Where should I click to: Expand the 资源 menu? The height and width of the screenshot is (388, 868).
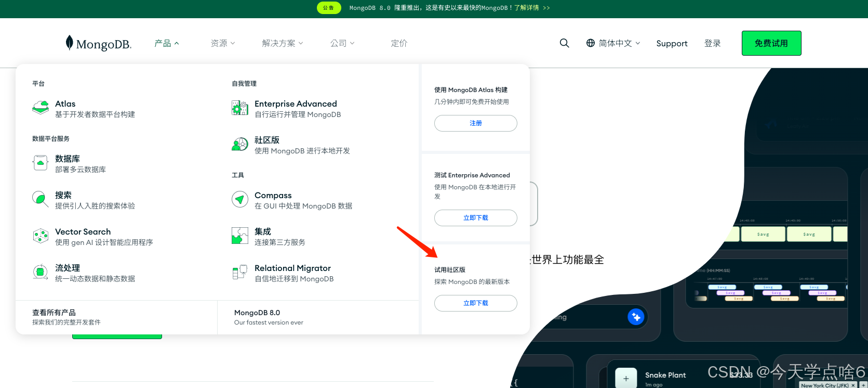click(223, 43)
